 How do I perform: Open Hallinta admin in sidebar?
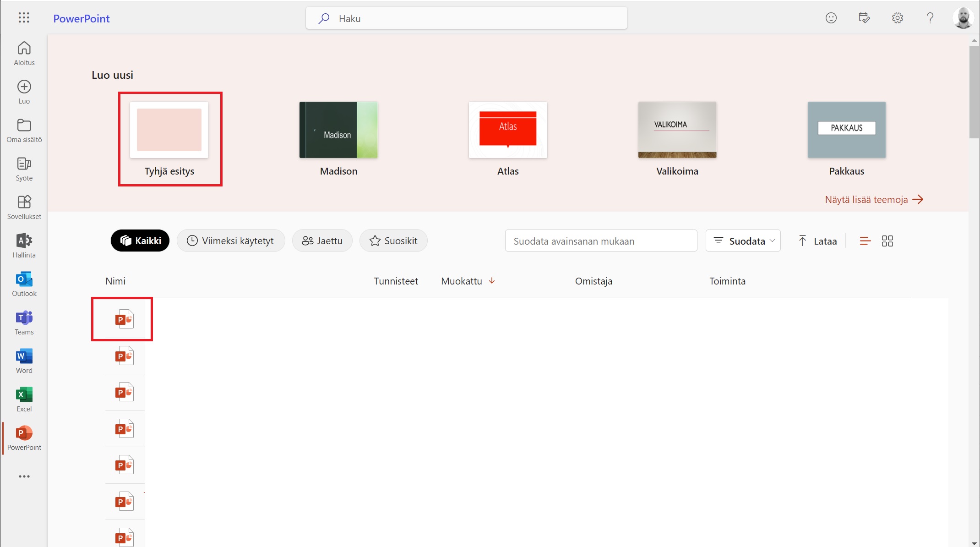[x=24, y=246]
